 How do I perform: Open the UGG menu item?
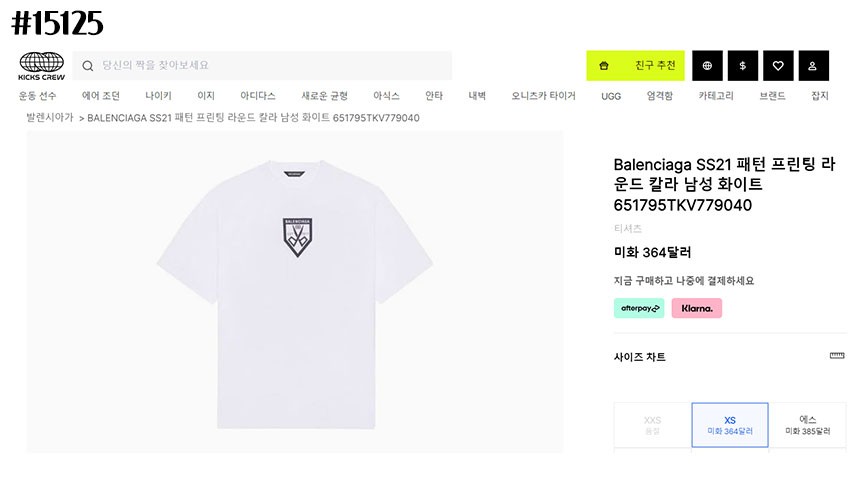pyautogui.click(x=611, y=96)
